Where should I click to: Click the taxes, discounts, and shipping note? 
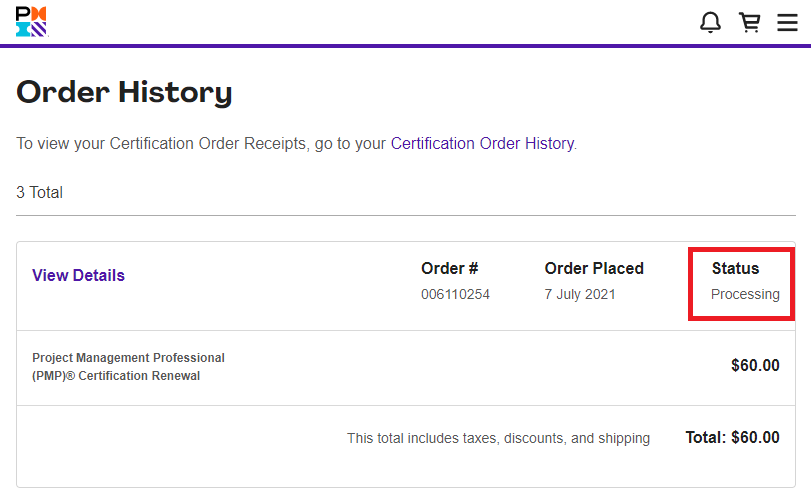pos(498,438)
